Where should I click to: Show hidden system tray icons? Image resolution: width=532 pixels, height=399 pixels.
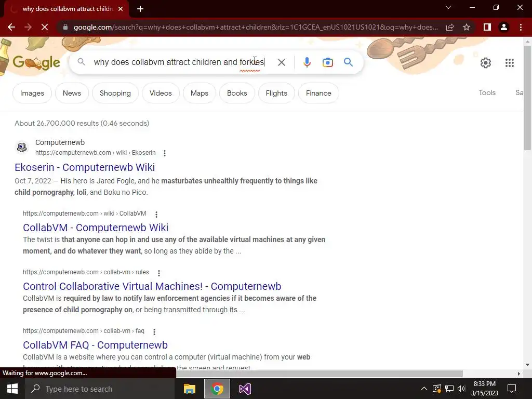424,389
